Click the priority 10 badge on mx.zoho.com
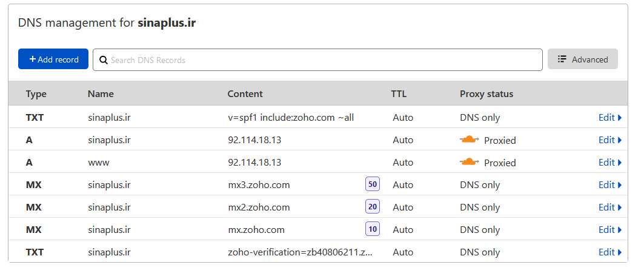The width and height of the screenshot is (644, 273). [372, 229]
